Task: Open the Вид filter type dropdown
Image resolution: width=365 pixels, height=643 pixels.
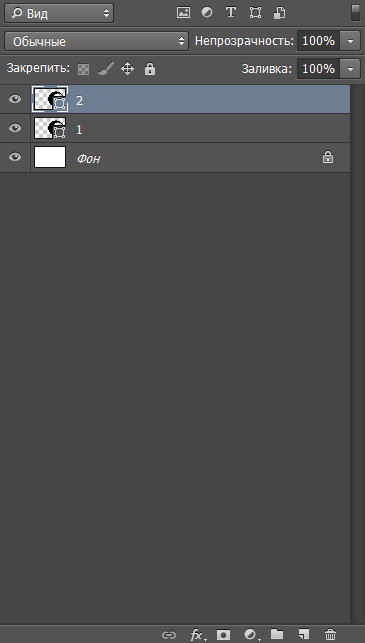Action: pyautogui.click(x=59, y=14)
